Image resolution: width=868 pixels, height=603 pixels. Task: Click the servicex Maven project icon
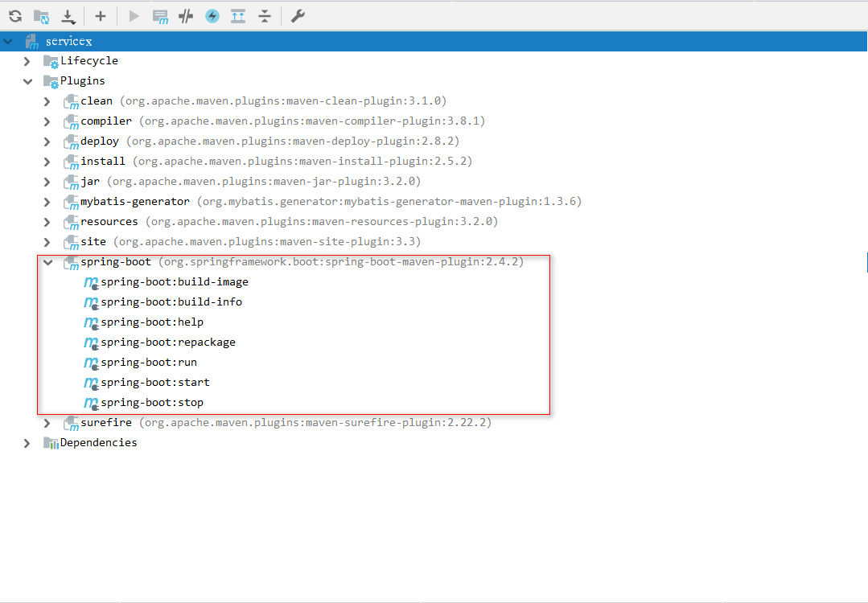[x=32, y=42]
